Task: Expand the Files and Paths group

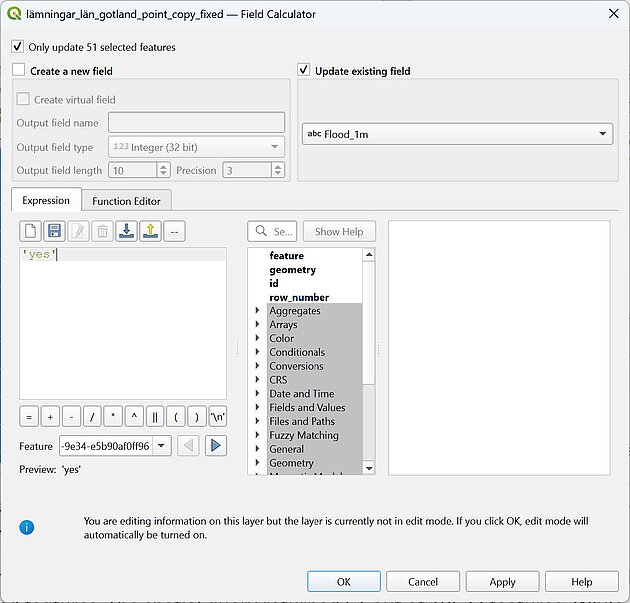Action: pos(257,421)
